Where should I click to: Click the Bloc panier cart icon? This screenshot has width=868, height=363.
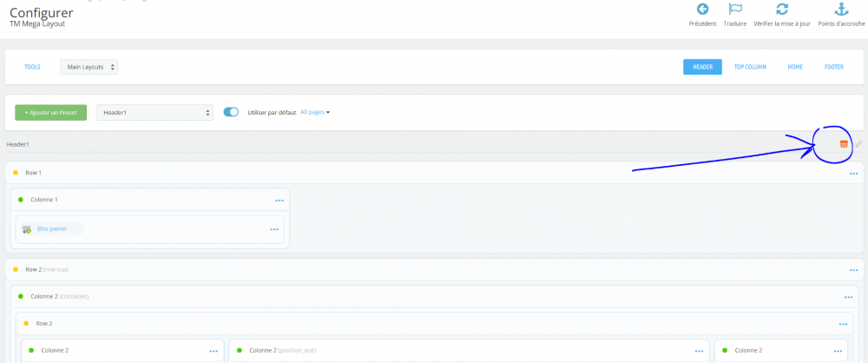click(x=26, y=229)
